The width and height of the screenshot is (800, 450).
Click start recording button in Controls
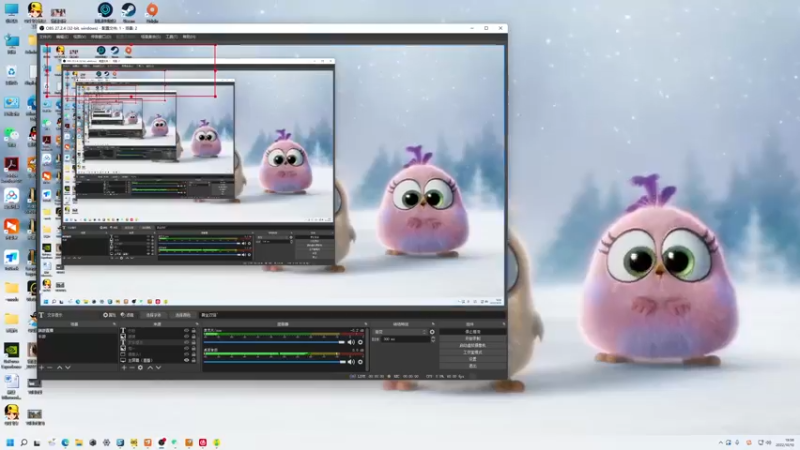click(473, 338)
